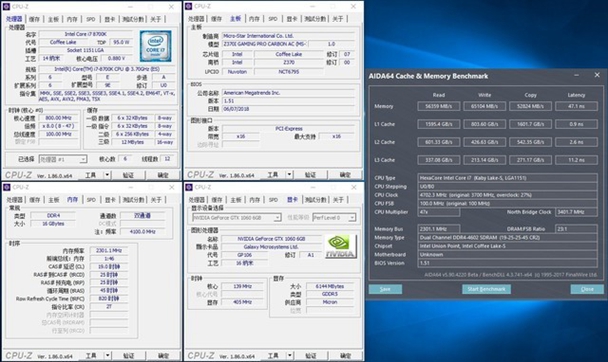Close the AIDA64 benchmark window with X
This screenshot has width=608, height=362.
597,75
